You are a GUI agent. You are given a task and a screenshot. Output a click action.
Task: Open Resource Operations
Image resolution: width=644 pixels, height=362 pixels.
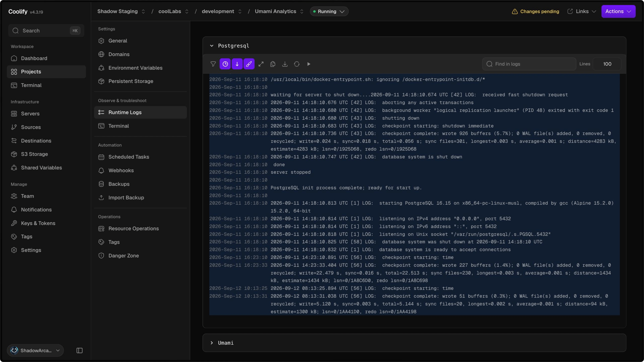[x=141, y=229]
